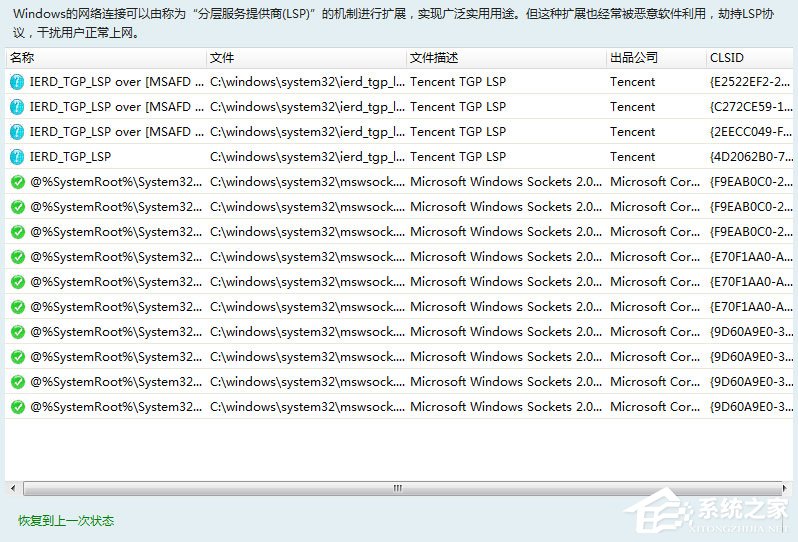The height and width of the screenshot is (542, 798).
Task: Click the name cell of the {C272CE59-1 row
Action: pyautogui.click(x=117, y=107)
